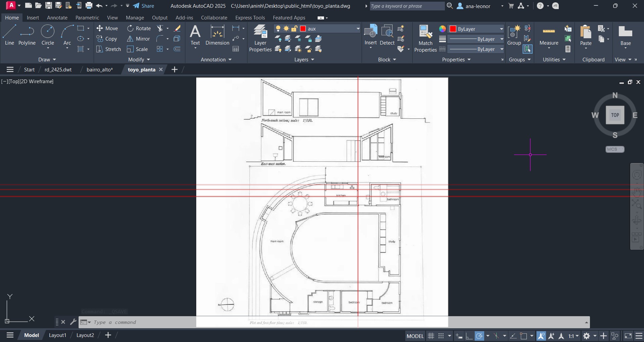
Task: Open the bairro_alto* drawing tab
Action: coord(100,69)
